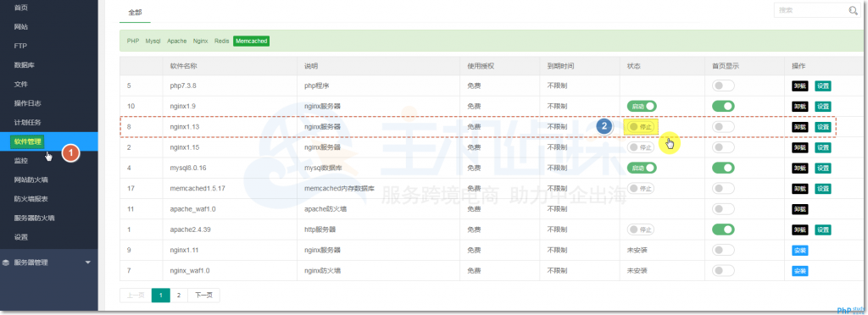Filter software by Apache
Image resolution: width=868 pixels, height=315 pixels.
176,41
